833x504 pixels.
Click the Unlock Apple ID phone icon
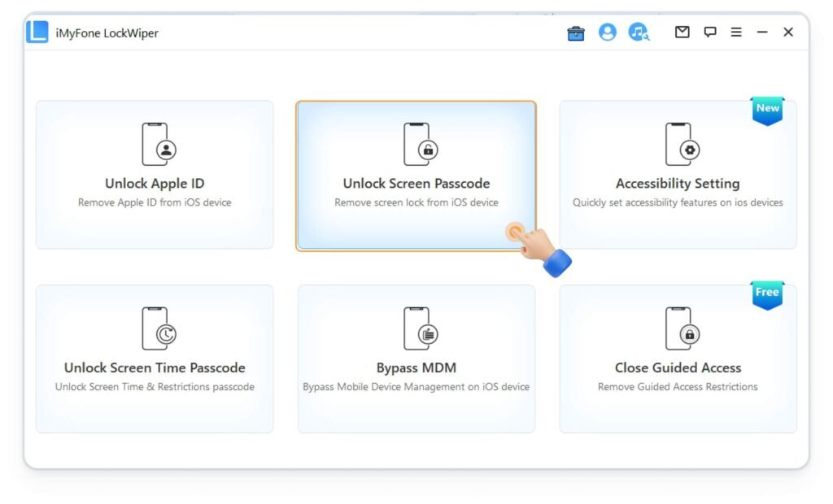159,145
